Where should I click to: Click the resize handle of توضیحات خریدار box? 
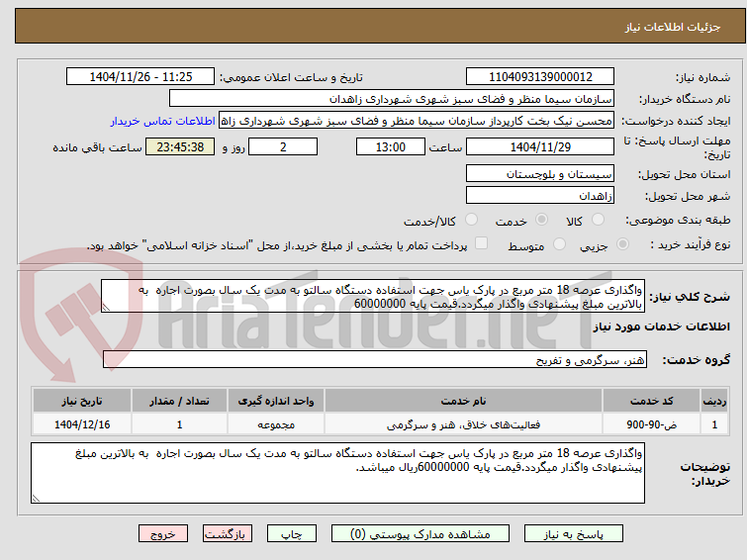tap(36, 499)
